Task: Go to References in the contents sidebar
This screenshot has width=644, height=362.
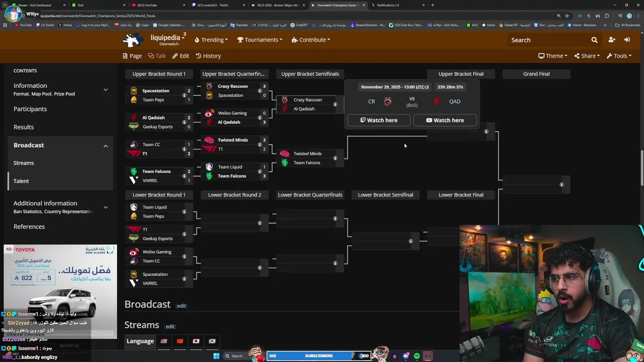Action: click(x=29, y=227)
